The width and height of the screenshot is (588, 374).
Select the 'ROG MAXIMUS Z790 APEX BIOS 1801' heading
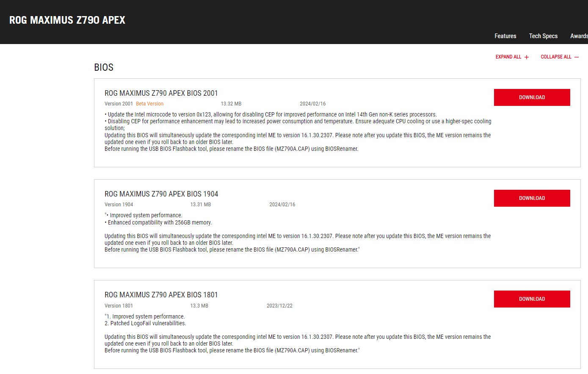pyautogui.click(x=161, y=295)
